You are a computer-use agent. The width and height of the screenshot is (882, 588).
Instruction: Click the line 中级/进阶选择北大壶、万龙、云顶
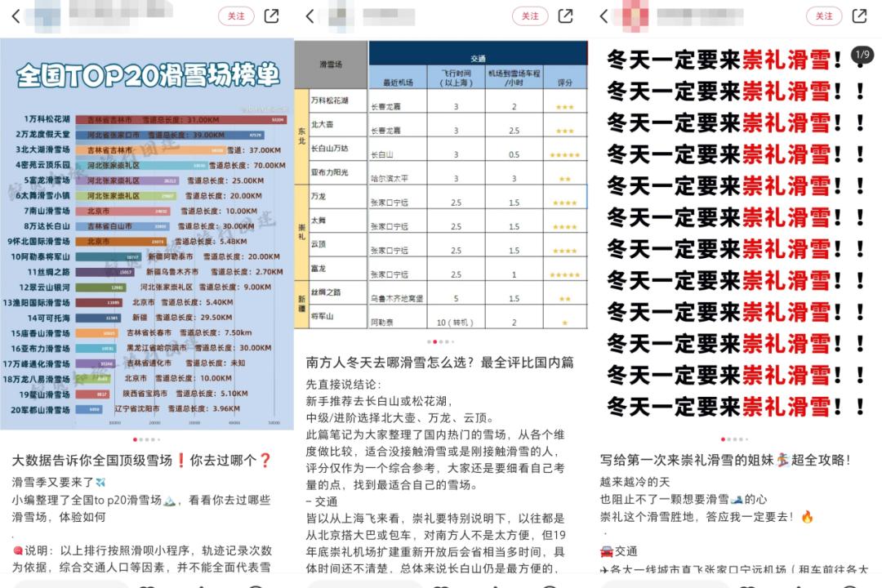[x=400, y=418]
